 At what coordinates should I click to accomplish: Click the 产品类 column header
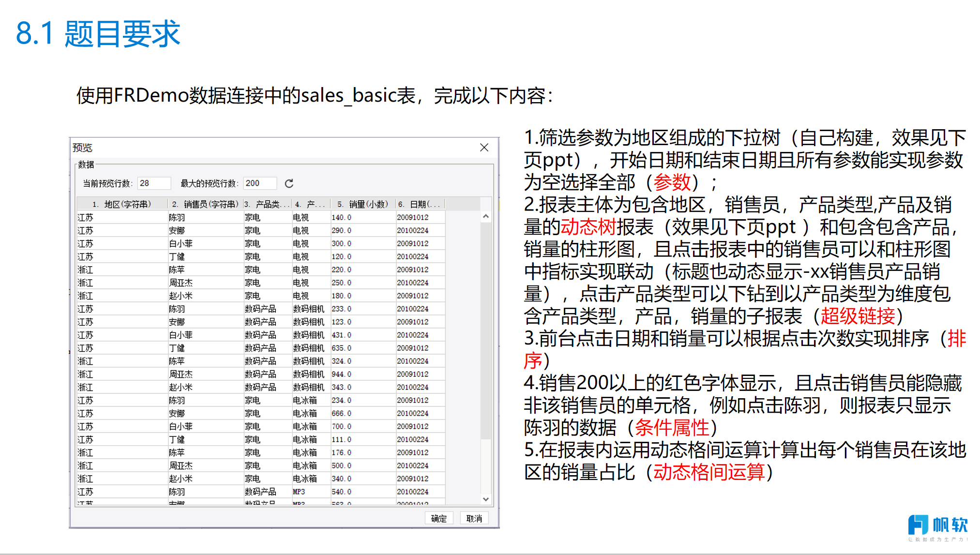(267, 204)
